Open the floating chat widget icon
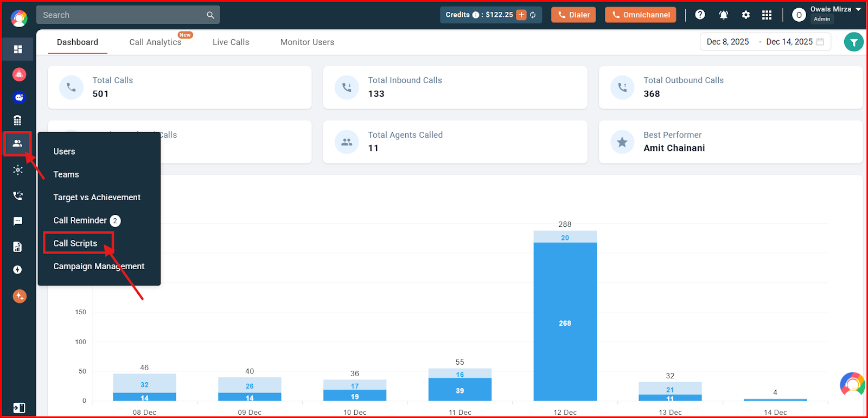 pyautogui.click(x=853, y=384)
